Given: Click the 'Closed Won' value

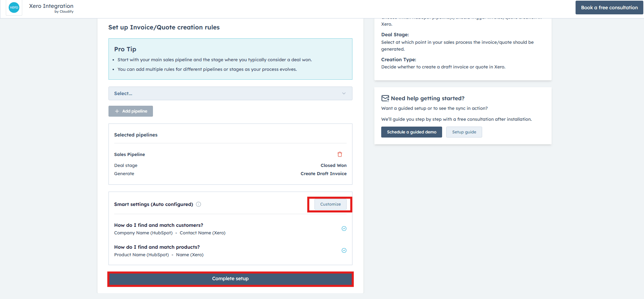Looking at the screenshot, I should (x=334, y=166).
